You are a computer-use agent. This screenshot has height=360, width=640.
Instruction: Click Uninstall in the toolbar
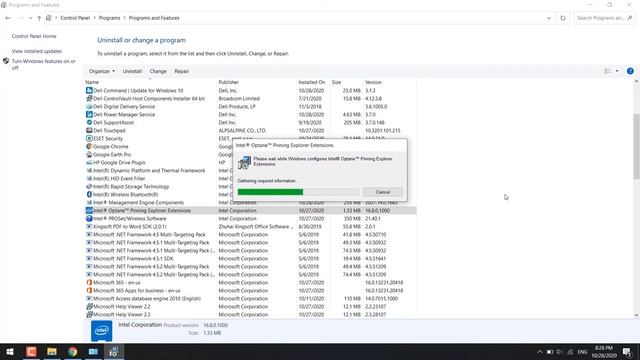point(132,71)
